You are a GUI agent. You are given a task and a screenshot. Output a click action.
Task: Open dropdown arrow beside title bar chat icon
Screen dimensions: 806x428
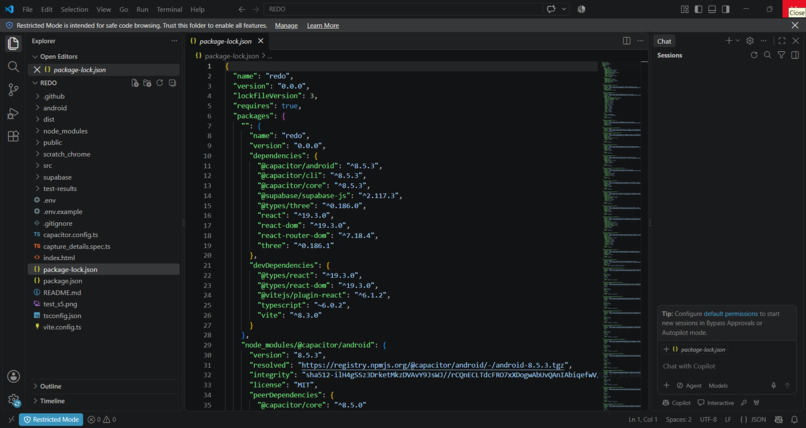564,9
